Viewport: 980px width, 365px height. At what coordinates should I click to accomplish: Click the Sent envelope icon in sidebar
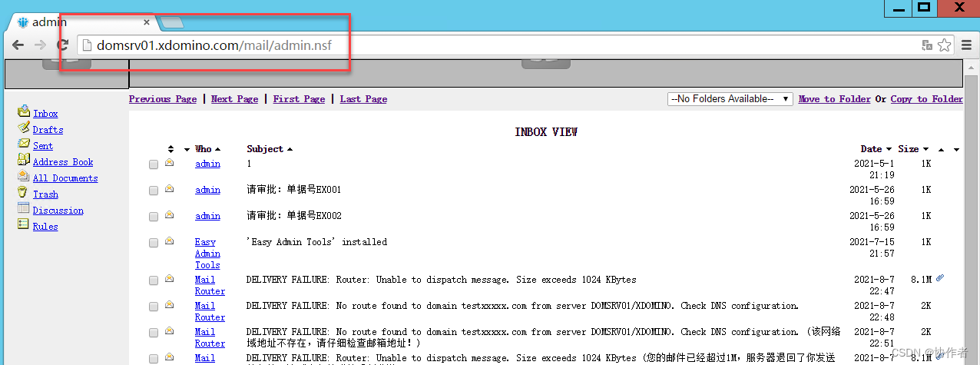pyautogui.click(x=24, y=144)
